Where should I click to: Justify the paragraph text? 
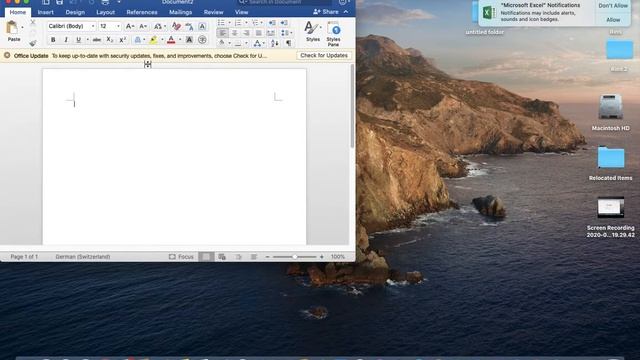click(258, 33)
